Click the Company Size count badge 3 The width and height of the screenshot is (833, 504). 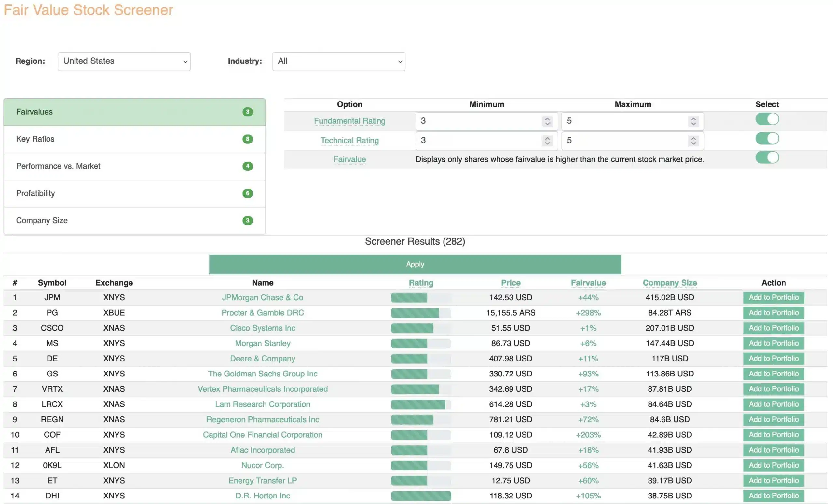point(248,220)
